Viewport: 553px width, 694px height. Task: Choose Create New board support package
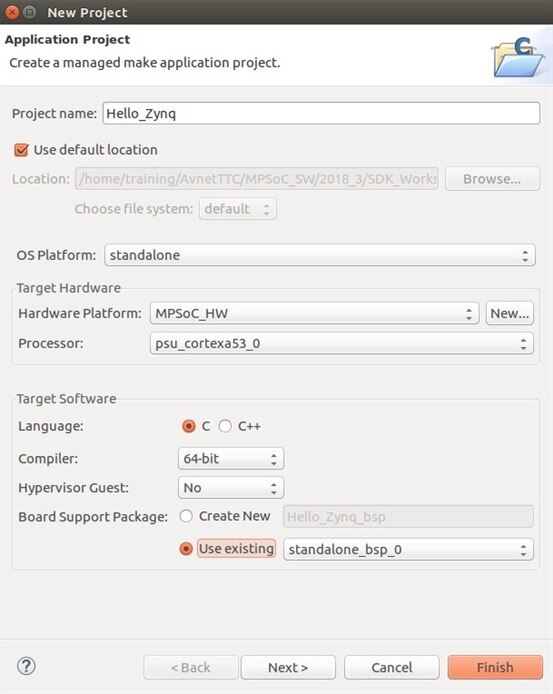point(186,516)
